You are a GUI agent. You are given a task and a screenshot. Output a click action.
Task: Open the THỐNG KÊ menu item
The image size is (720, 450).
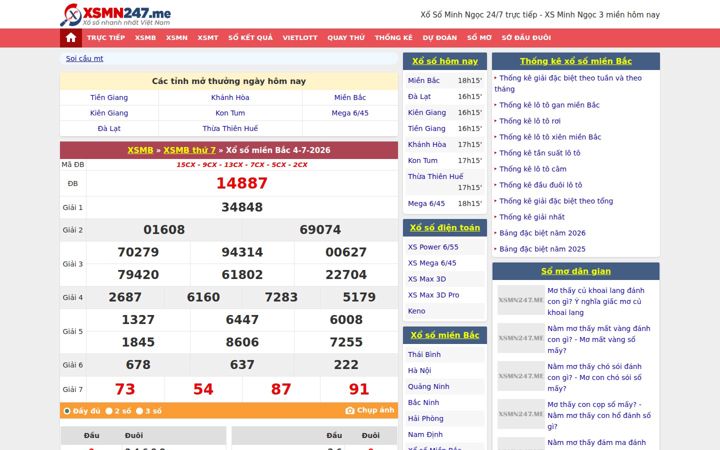394,38
